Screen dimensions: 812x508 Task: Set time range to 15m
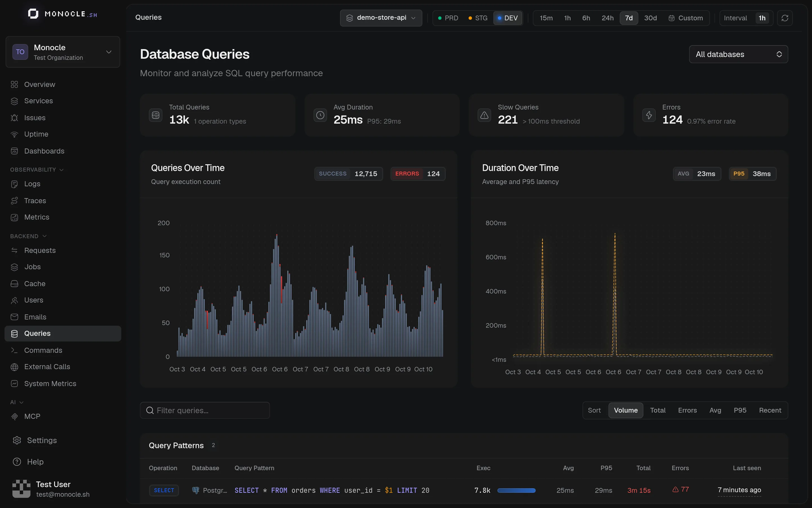click(x=546, y=18)
